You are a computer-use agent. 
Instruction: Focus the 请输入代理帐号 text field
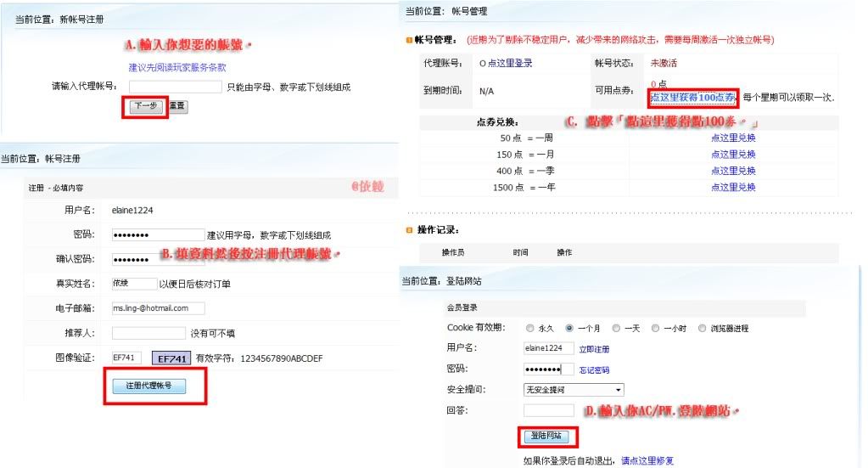[175, 87]
